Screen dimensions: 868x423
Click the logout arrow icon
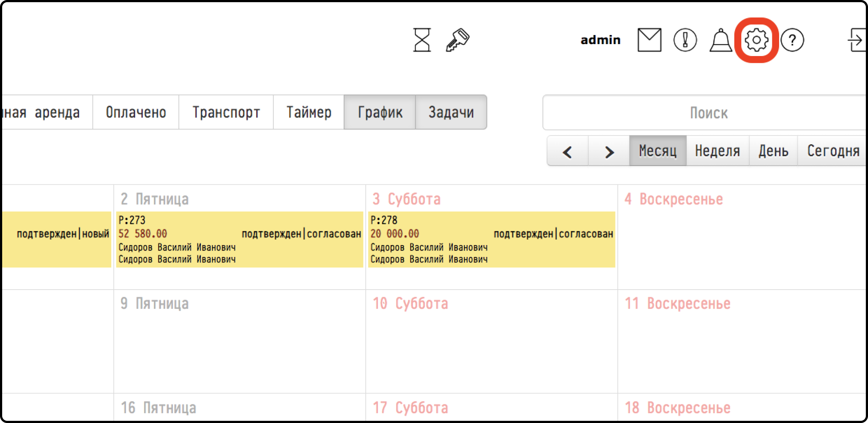(856, 40)
